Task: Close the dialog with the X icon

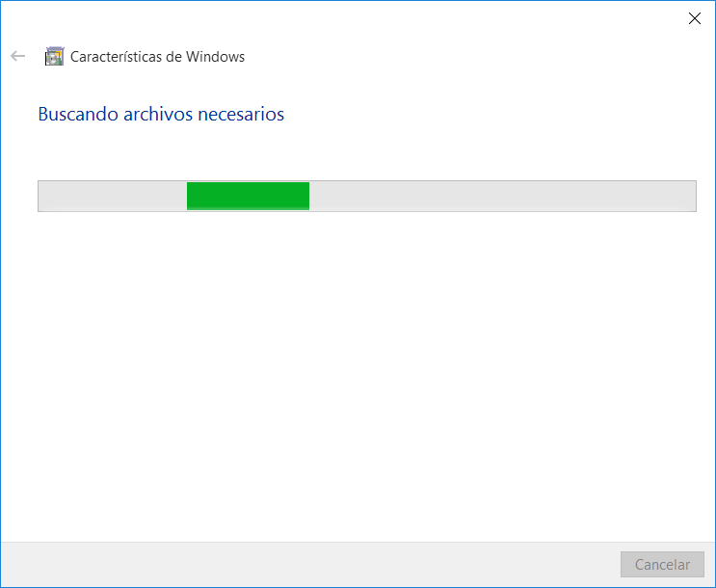Action: [x=695, y=18]
